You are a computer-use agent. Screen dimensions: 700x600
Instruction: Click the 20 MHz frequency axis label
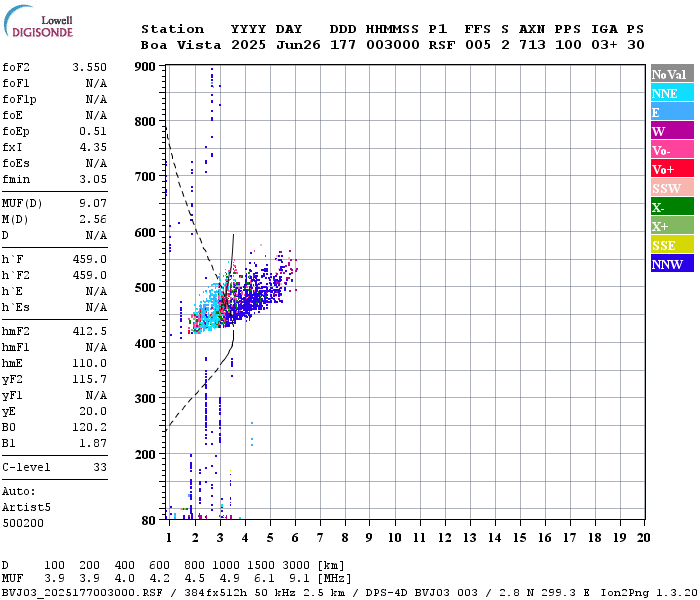pyautogui.click(x=643, y=538)
